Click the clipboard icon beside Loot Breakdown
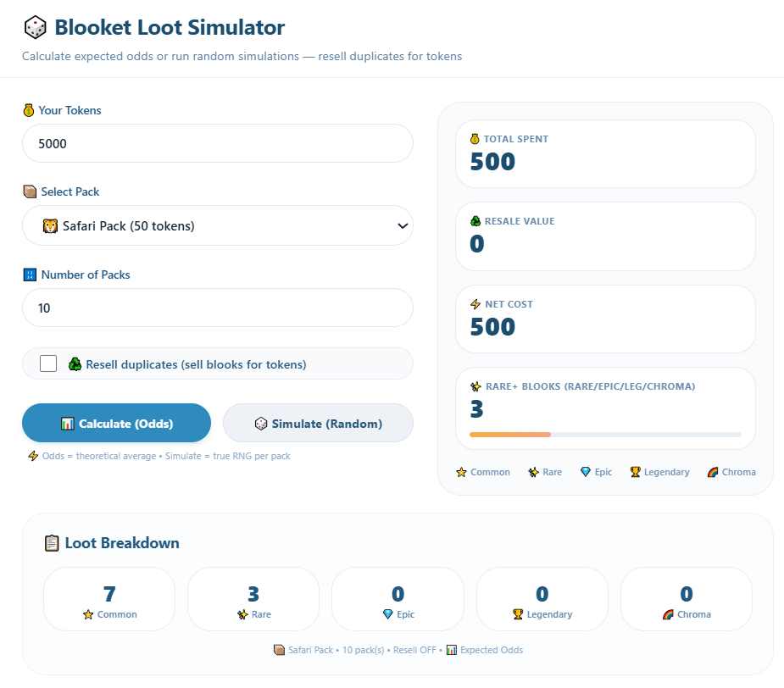This screenshot has width=784, height=688. 49,542
